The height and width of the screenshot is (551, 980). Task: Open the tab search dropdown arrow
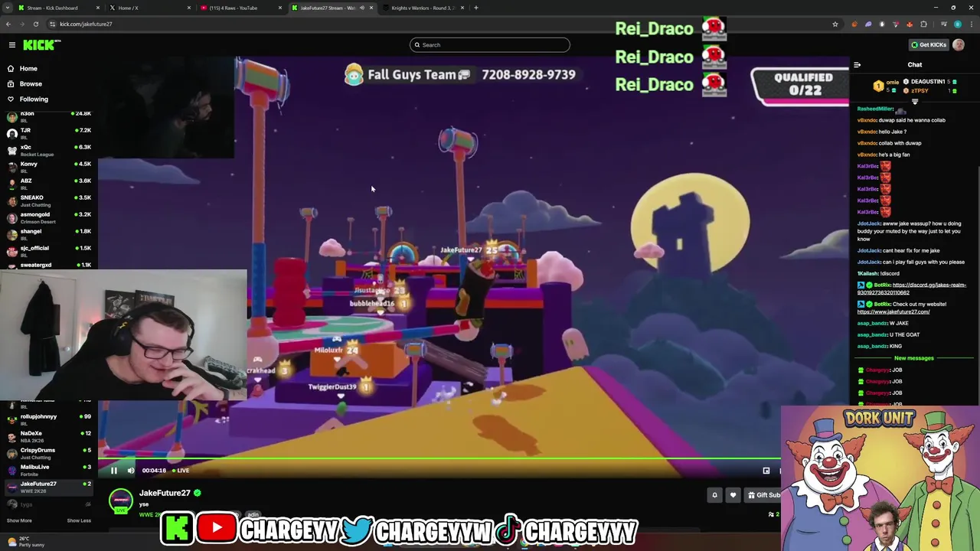[x=6, y=8]
